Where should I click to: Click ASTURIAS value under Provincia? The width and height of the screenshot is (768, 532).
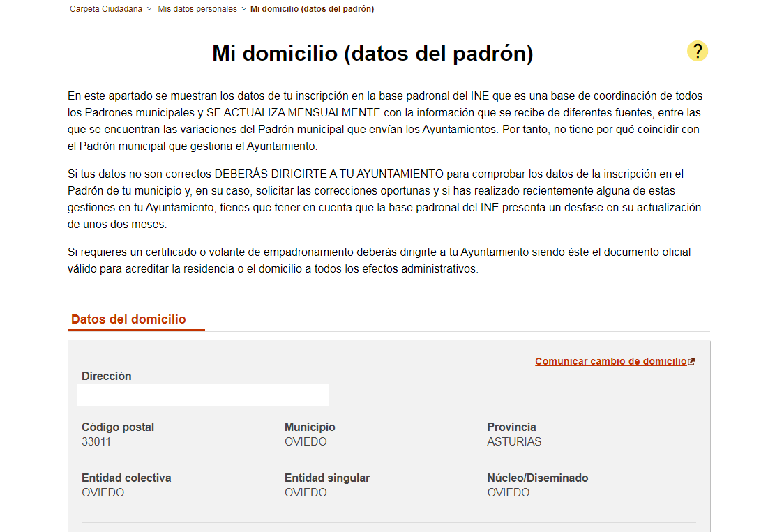click(x=514, y=441)
